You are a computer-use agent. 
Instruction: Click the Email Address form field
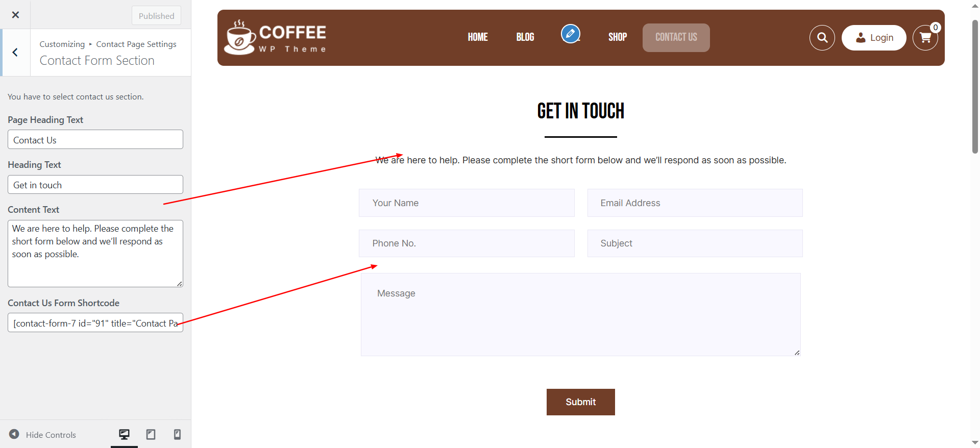pos(695,203)
